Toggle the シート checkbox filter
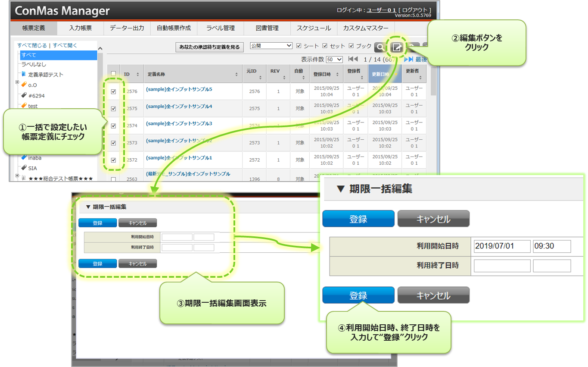588x367 pixels. click(299, 46)
